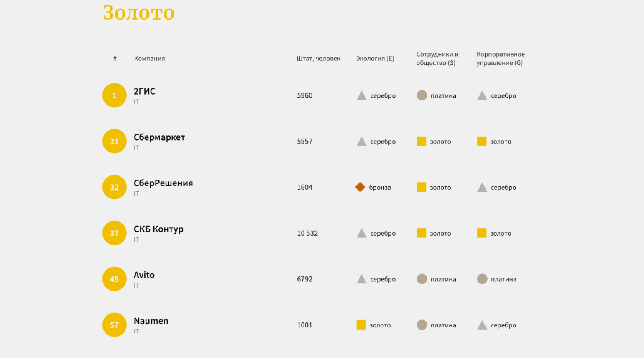
Task: Click СберРешения ecology bronze diamond icon
Action: 360,187
